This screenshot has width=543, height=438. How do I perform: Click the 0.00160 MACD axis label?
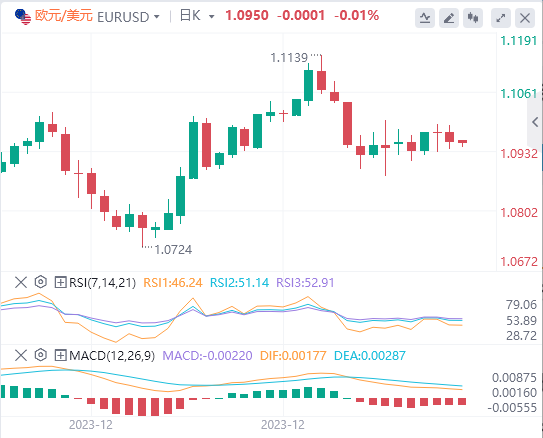point(514,393)
